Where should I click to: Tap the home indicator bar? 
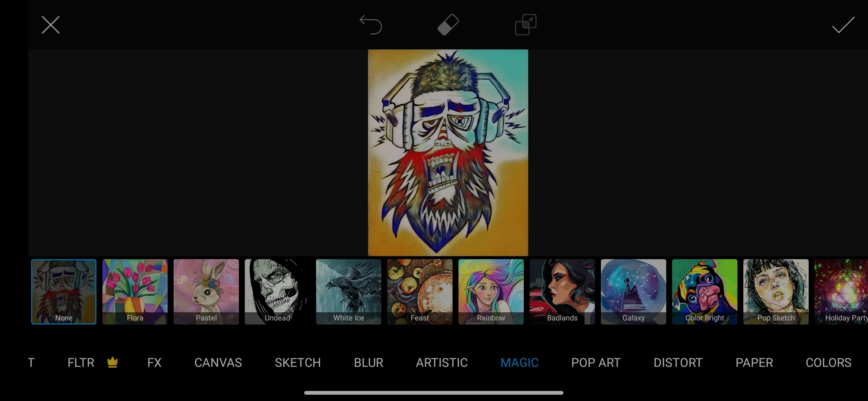[x=434, y=392]
